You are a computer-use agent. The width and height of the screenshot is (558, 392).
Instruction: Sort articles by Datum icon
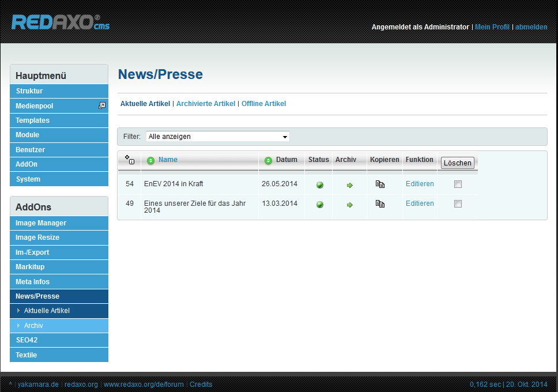point(268,160)
